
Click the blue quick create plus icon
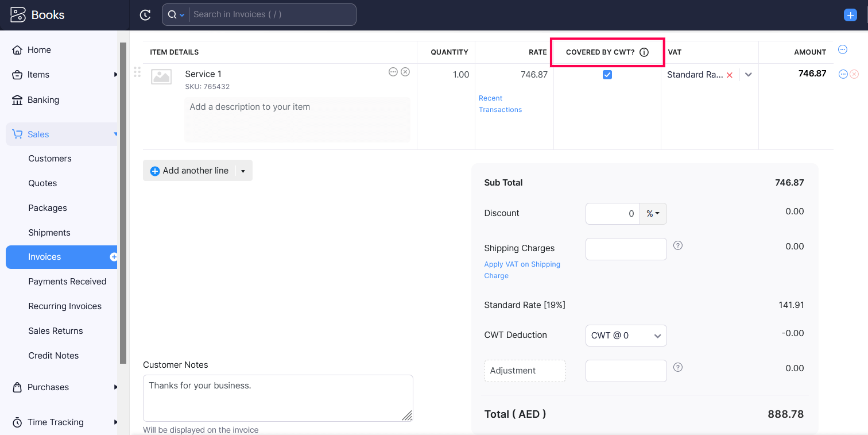point(850,16)
